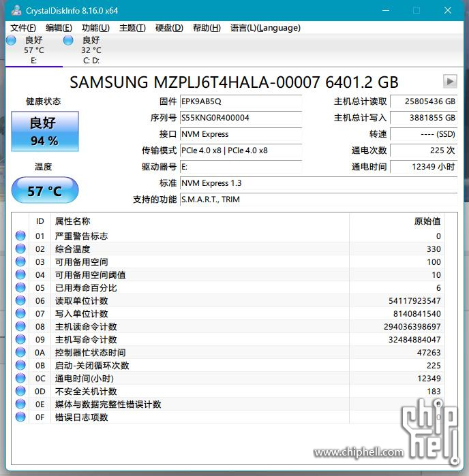Viewport: 469px width, 476px height.
Task: Click the CrystalDiskInfo app icon in title bar
Action: click(16, 11)
